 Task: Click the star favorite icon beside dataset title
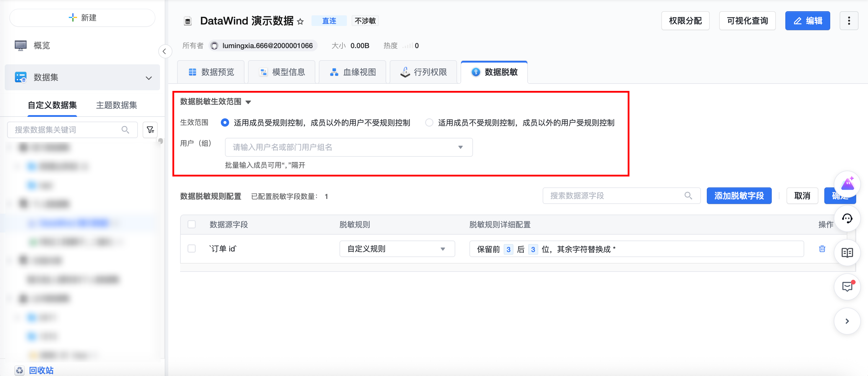coord(300,22)
